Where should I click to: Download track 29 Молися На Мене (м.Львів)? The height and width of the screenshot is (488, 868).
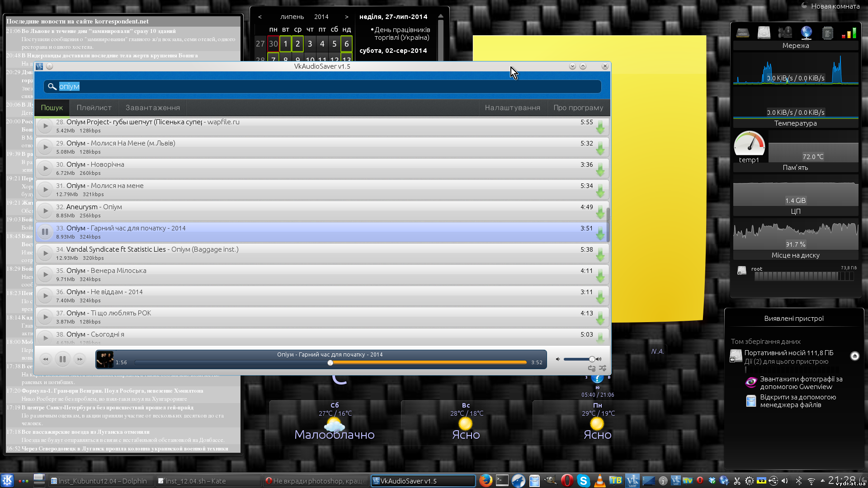[x=600, y=148]
